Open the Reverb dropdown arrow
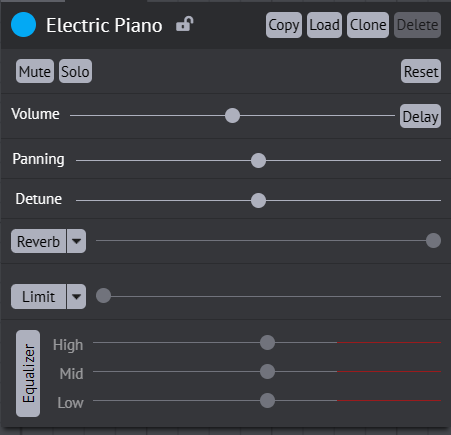This screenshot has width=451, height=435. click(x=77, y=241)
